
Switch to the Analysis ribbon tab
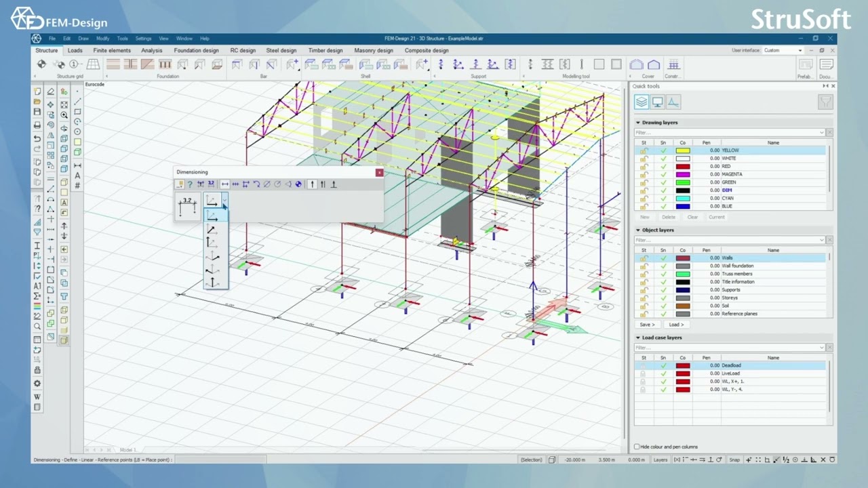151,50
